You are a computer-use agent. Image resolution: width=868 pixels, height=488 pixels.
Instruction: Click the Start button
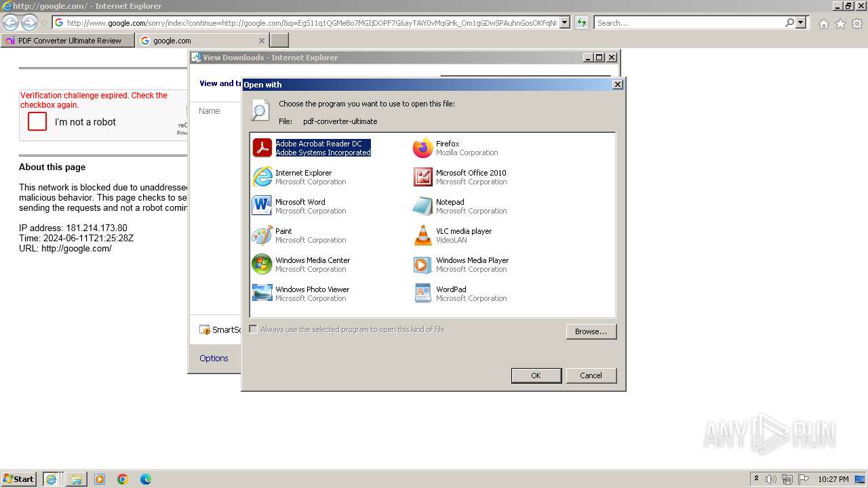pyautogui.click(x=18, y=479)
